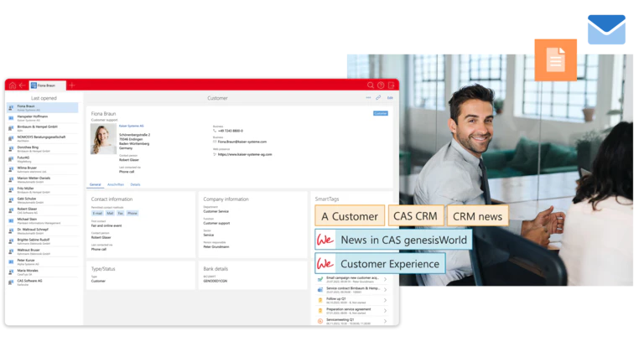Expand Email campaign row chevron

tap(385, 279)
